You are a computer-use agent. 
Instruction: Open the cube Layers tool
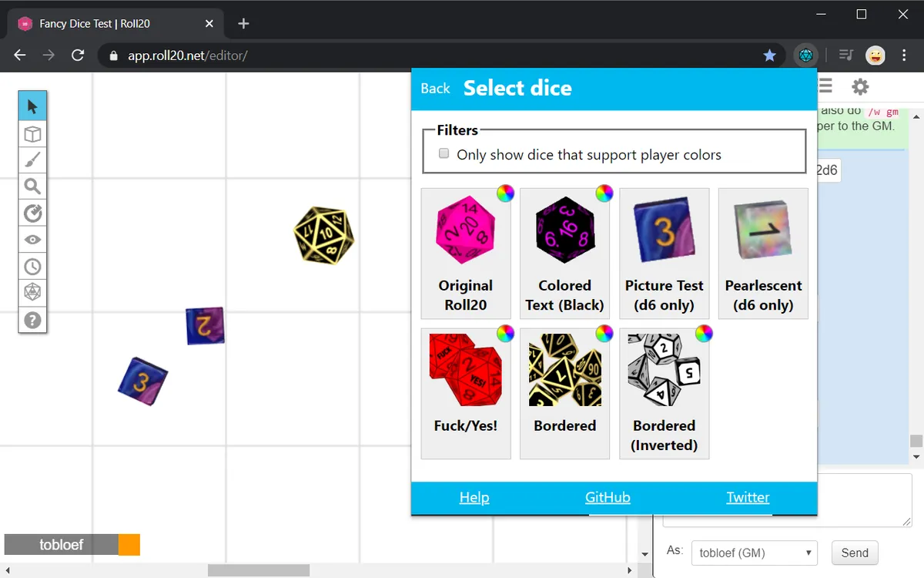pos(32,134)
